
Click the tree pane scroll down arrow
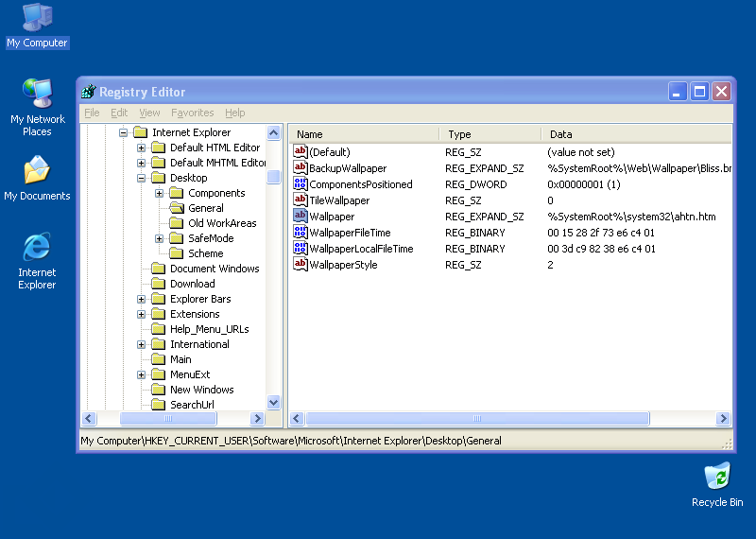click(274, 402)
